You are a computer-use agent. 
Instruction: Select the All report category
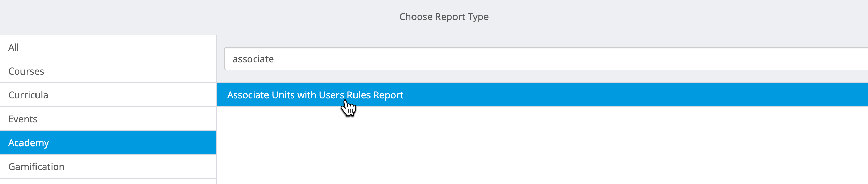(108, 47)
